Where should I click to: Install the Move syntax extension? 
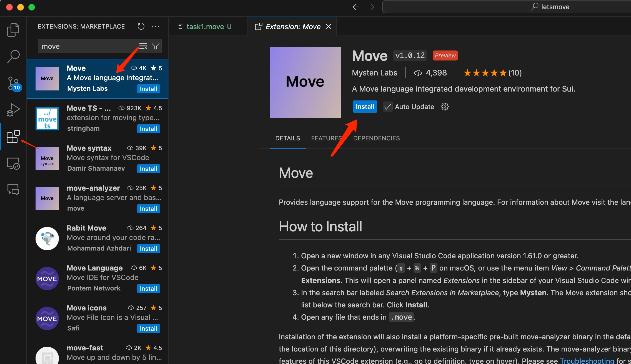pyautogui.click(x=148, y=169)
